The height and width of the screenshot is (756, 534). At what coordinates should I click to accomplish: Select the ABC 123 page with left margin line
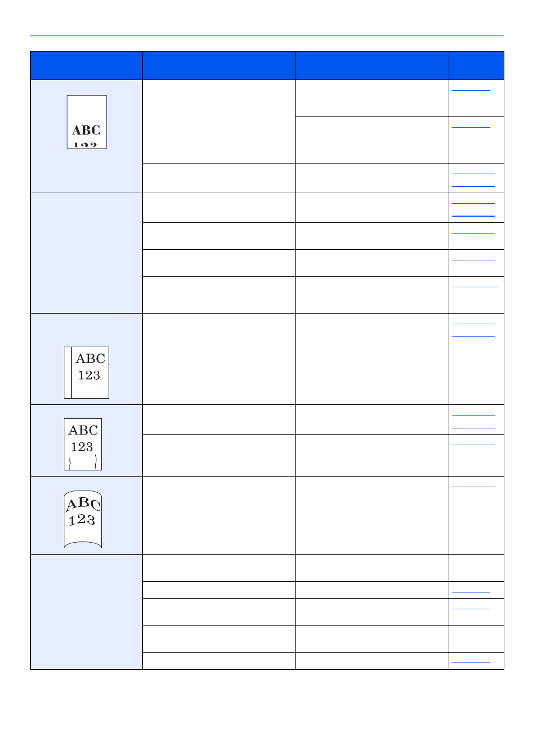click(86, 372)
